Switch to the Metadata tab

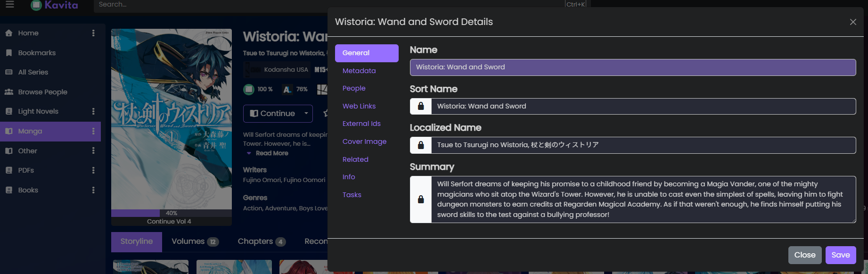coord(359,71)
